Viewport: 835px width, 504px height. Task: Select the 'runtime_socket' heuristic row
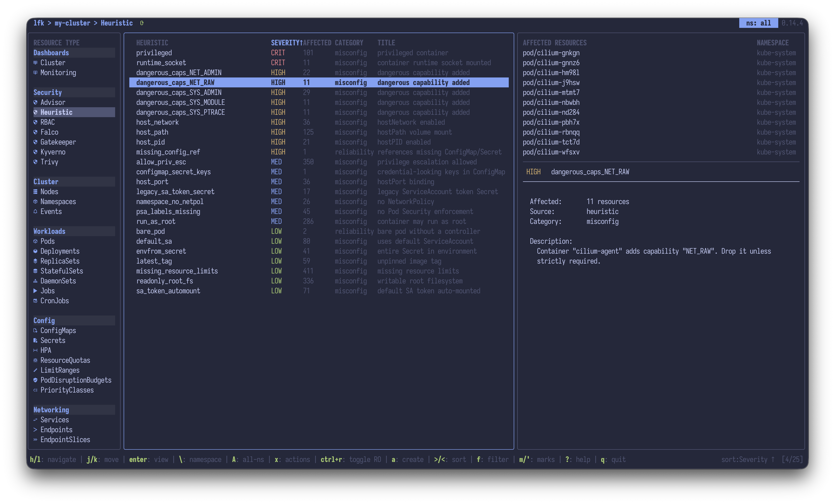pyautogui.click(x=319, y=63)
